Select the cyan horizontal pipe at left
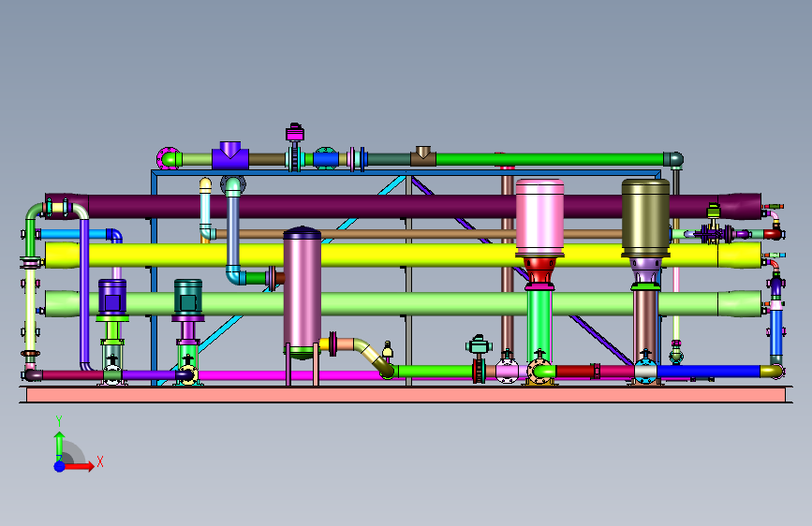This screenshot has width=812, height=526. tap(74, 234)
